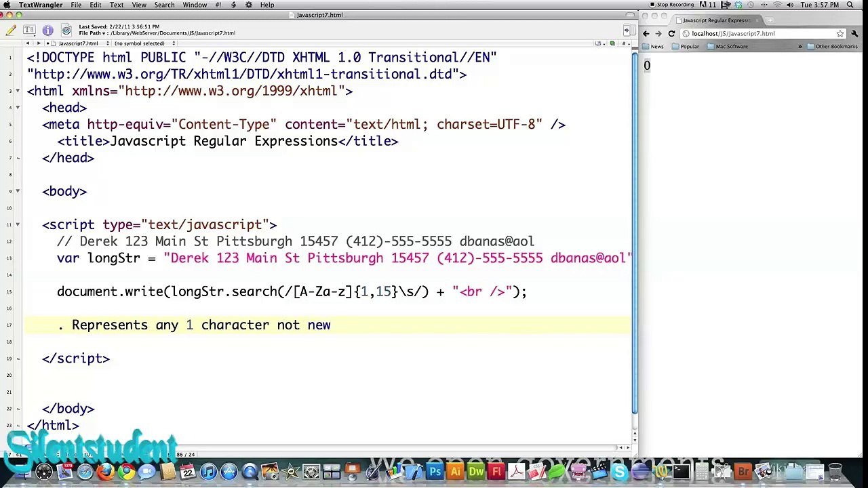The width and height of the screenshot is (868, 488).
Task: Open Google Chrome from the Dock
Action: (x=126, y=471)
